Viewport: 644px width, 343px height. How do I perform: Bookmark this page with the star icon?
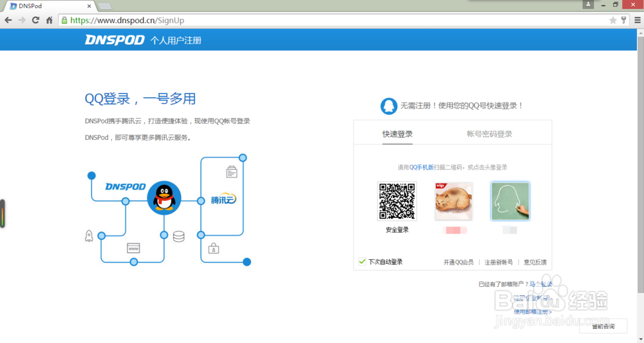(x=613, y=20)
